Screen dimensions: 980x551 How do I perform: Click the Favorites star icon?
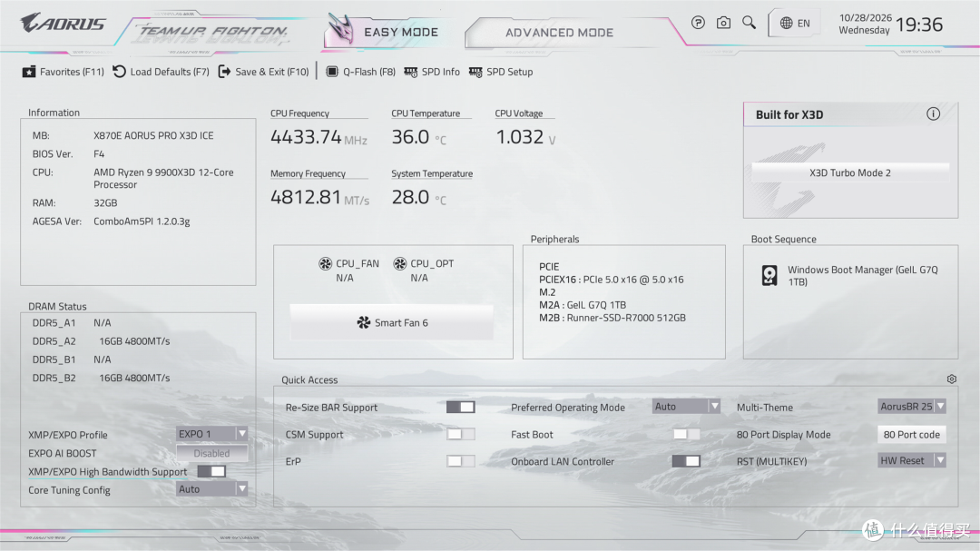29,72
